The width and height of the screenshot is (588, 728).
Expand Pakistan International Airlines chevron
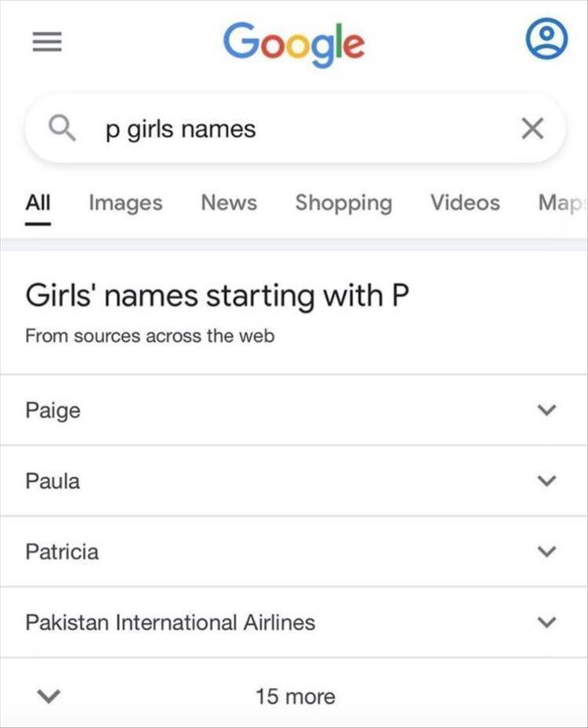click(547, 623)
